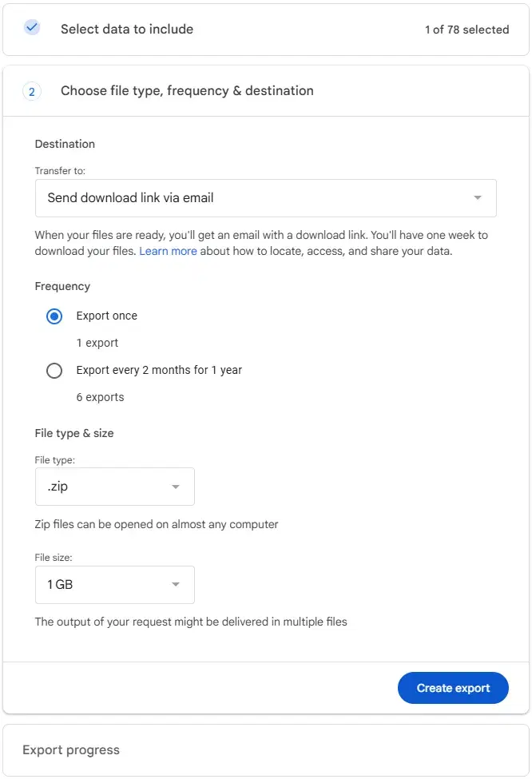Click the "1 export" label under Export once
The height and width of the screenshot is (779, 532).
(x=97, y=342)
